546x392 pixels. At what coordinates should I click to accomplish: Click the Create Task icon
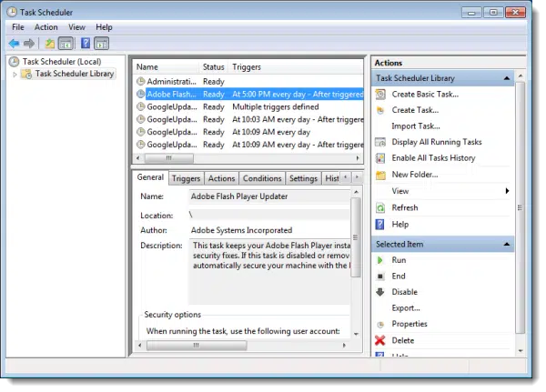coord(380,110)
